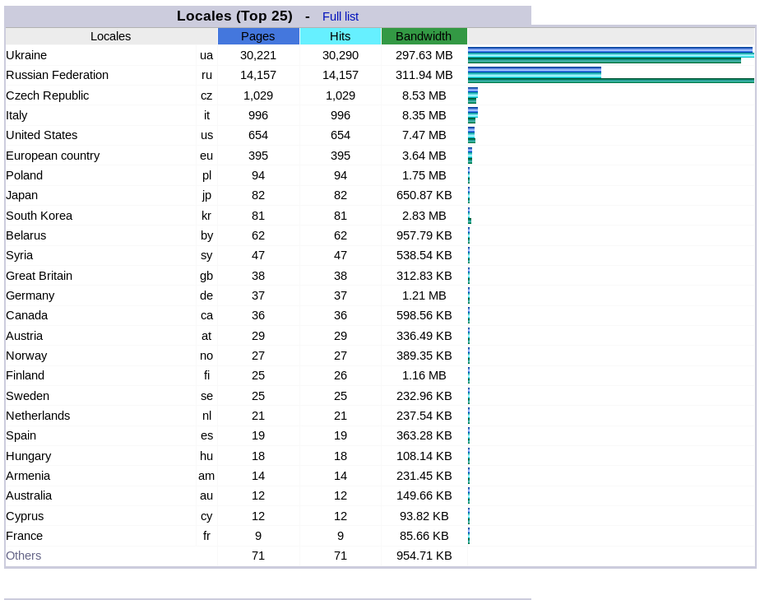Screen dimensions: 760x600
Task: Click the blue Pages column header
Action: click(x=258, y=36)
